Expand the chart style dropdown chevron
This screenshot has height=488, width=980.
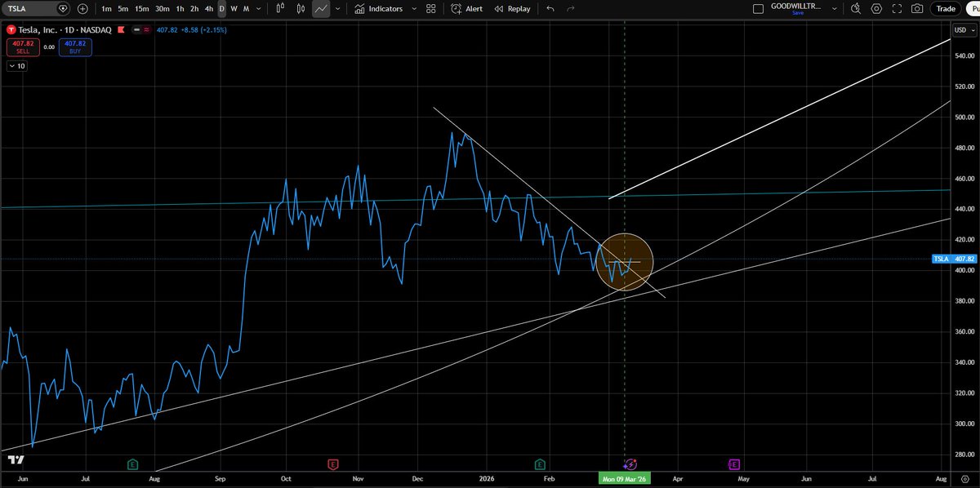337,9
